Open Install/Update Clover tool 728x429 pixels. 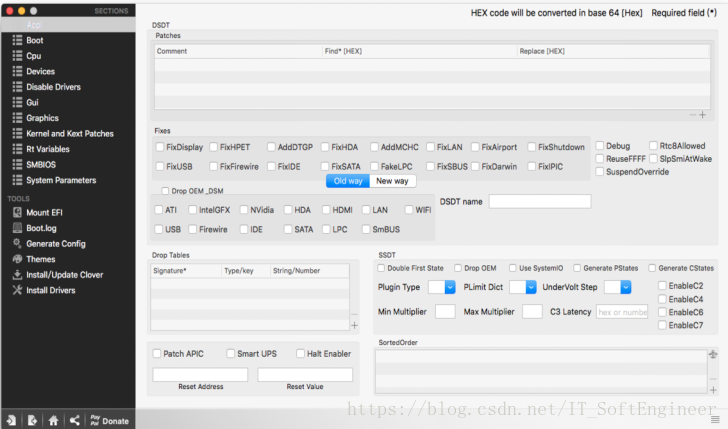pyautogui.click(x=65, y=275)
